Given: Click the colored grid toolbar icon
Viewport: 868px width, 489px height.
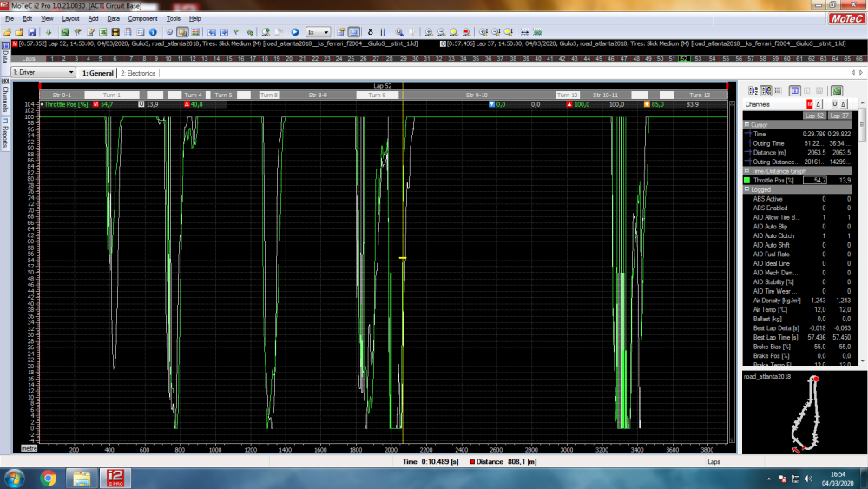Looking at the screenshot, I should (x=194, y=32).
